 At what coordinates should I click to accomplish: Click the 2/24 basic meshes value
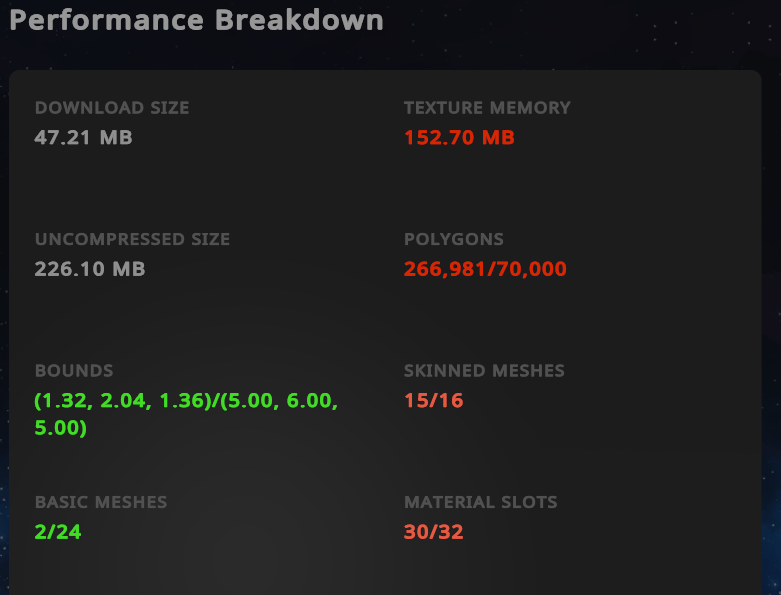coord(58,532)
